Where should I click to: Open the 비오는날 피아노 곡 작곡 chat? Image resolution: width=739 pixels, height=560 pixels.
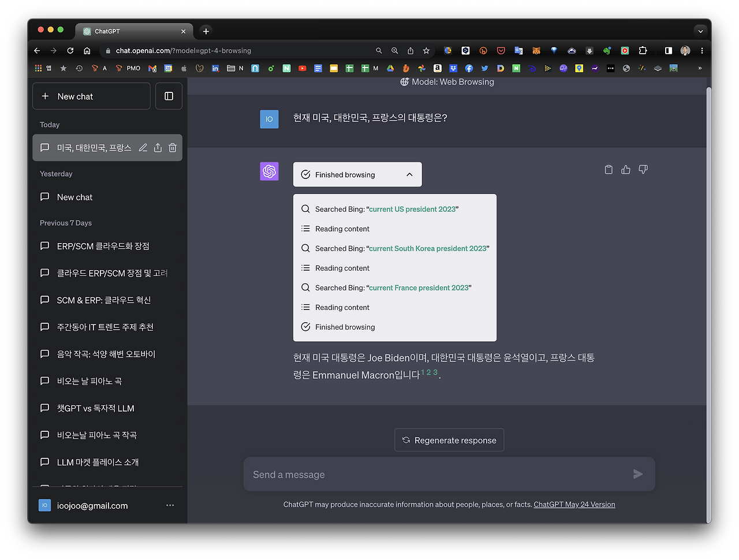click(107, 435)
